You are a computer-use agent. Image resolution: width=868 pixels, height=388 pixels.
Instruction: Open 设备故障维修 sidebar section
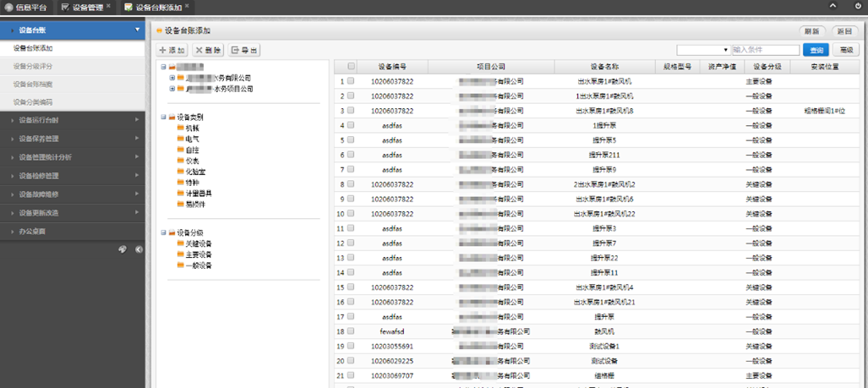tap(73, 194)
